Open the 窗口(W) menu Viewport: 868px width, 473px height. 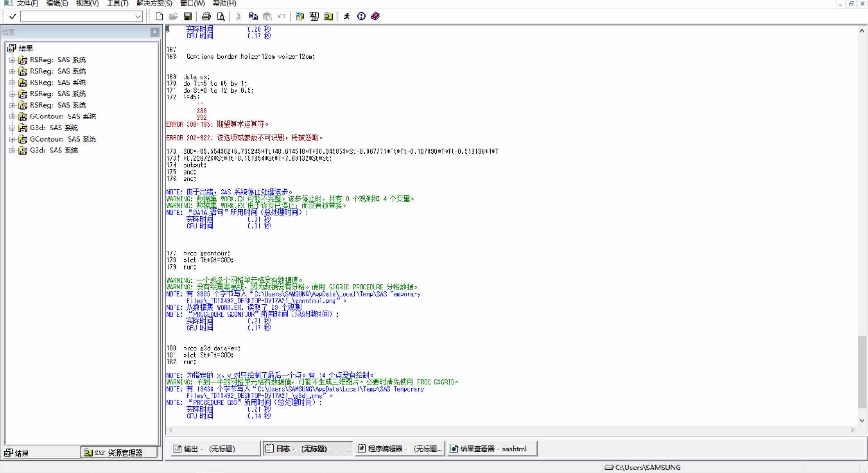pyautogui.click(x=193, y=3)
